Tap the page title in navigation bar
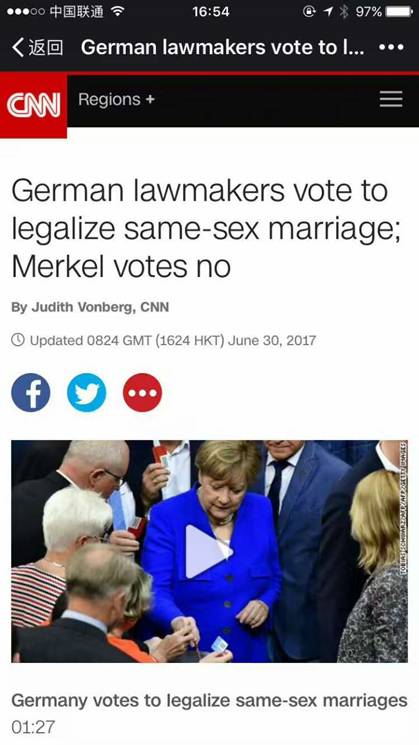The height and width of the screenshot is (745, 419). [x=222, y=48]
